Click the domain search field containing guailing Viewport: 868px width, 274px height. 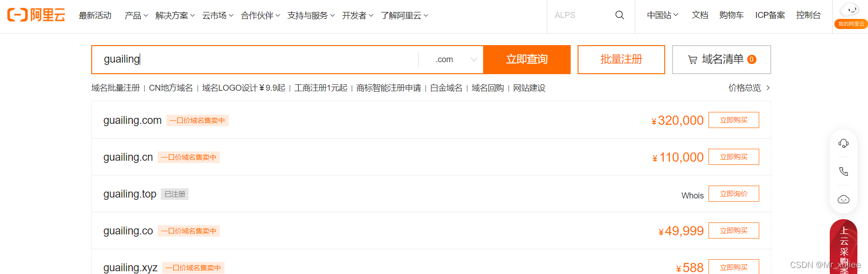click(x=255, y=59)
